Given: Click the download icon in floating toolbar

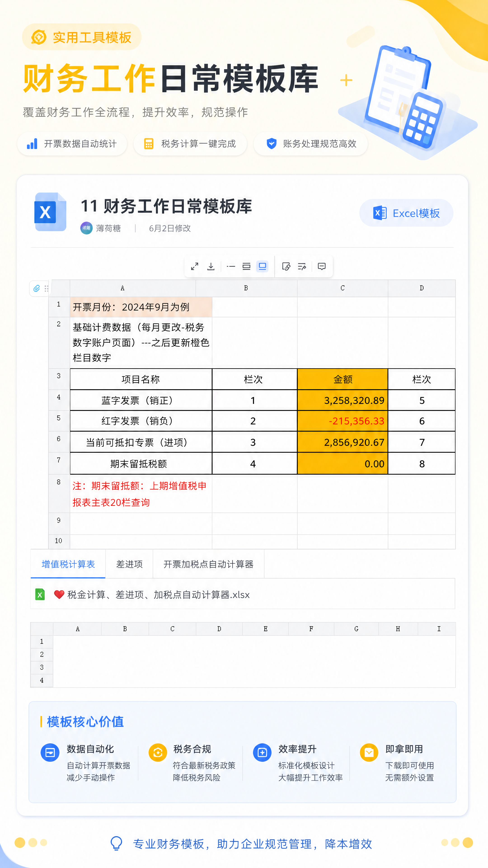Looking at the screenshot, I should (211, 267).
